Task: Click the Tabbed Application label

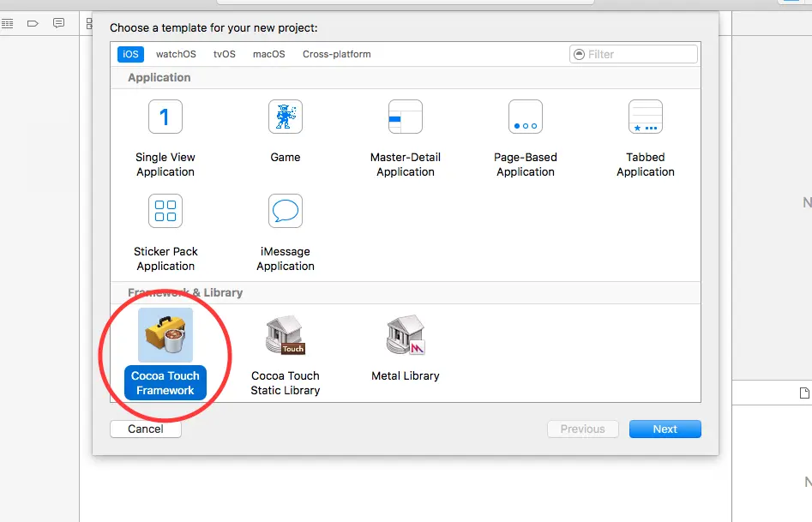Action: 646,165
